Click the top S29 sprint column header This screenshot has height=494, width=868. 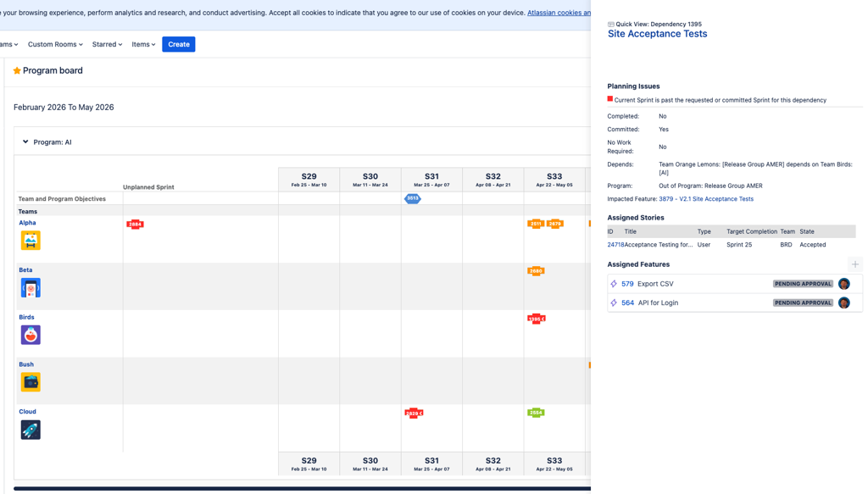309,180
